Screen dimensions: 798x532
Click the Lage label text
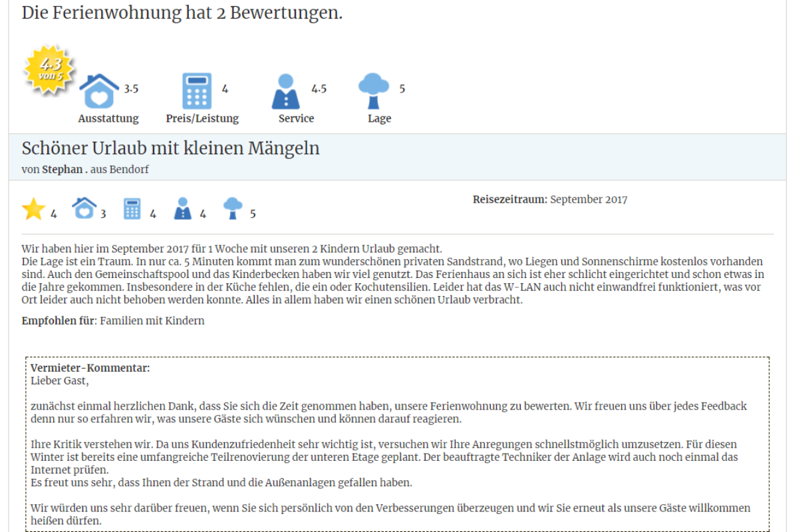click(379, 118)
